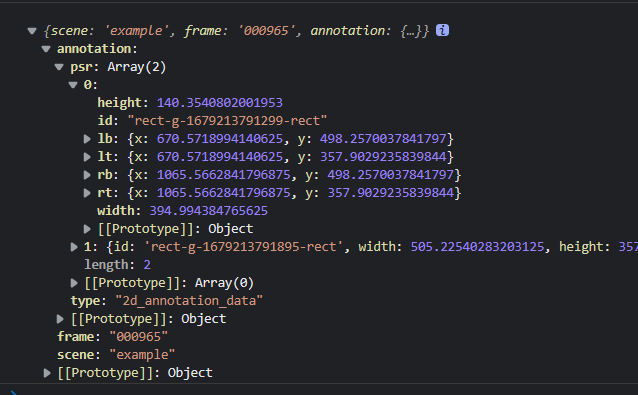Image resolution: width=638 pixels, height=395 pixels.
Task: Expand the lt coordinate object
Action: pos(87,157)
